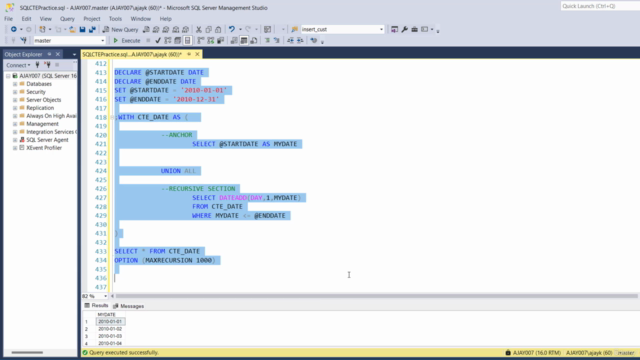
Task: Click the Decrease Indent icon
Action: 290,40
